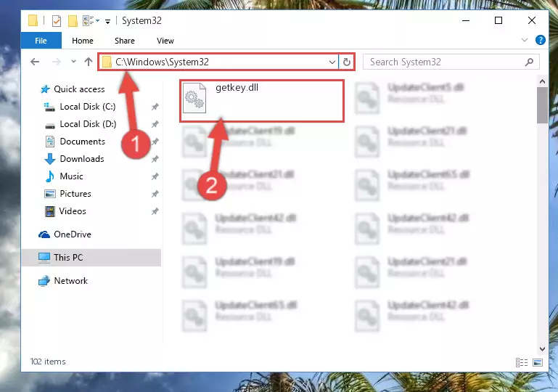This screenshot has width=558, height=392.
Task: Click the vertical scrollbar thumb
Action: tap(542, 105)
